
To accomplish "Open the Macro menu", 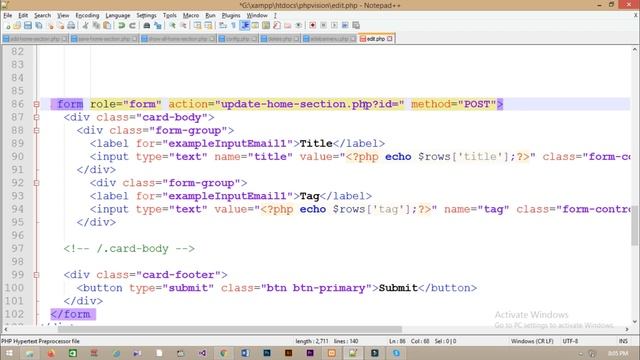I will pyautogui.click(x=191, y=16).
